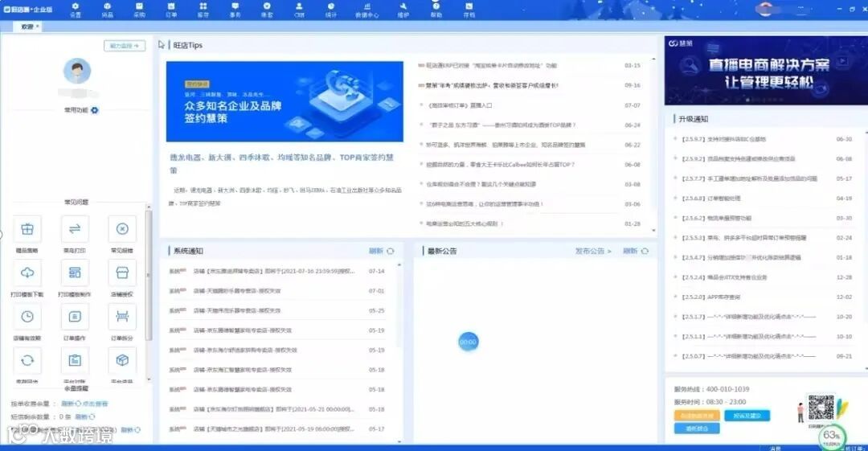
Task: Open the 店铺授权 storefront shortcut
Action: [x=122, y=273]
